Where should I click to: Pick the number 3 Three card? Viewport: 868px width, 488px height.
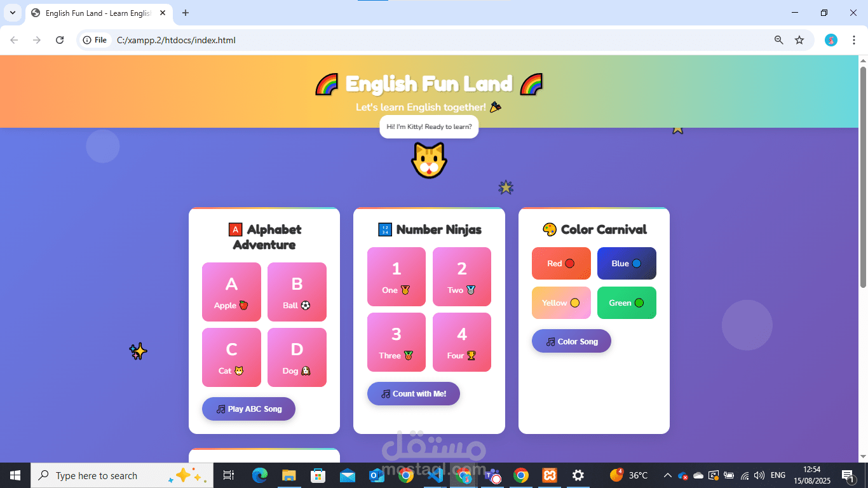(397, 342)
